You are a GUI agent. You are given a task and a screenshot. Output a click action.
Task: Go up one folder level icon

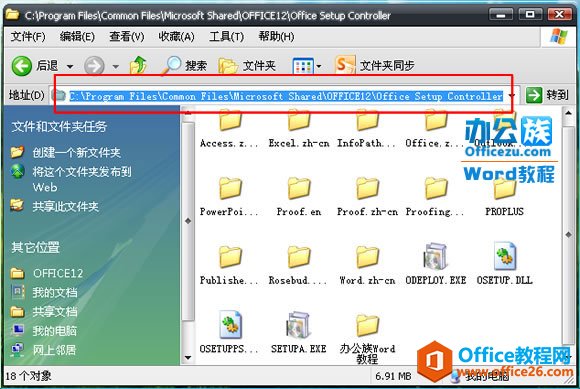click(138, 65)
